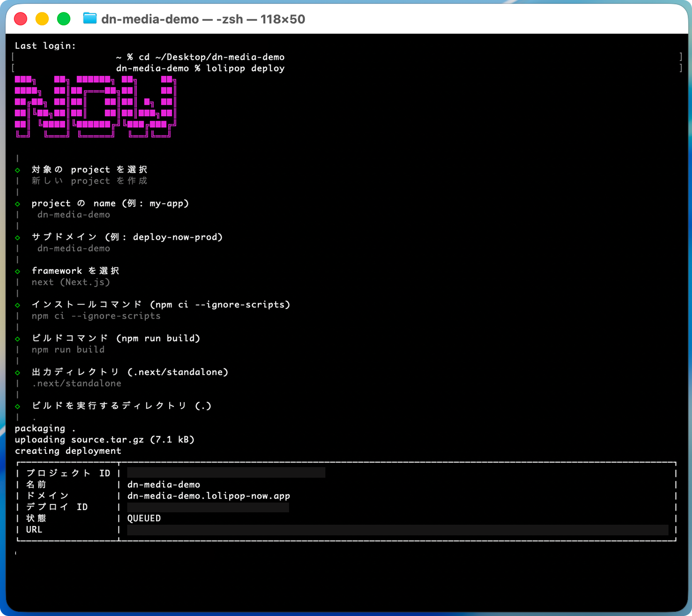Click the 'Last login:' line
Viewport: 692px width, 616px height.
click(45, 46)
